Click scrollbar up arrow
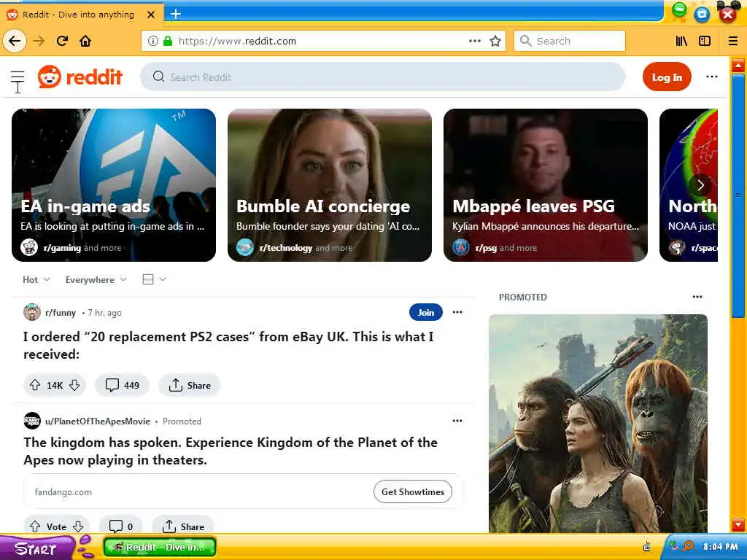747x560 pixels. pos(738,65)
